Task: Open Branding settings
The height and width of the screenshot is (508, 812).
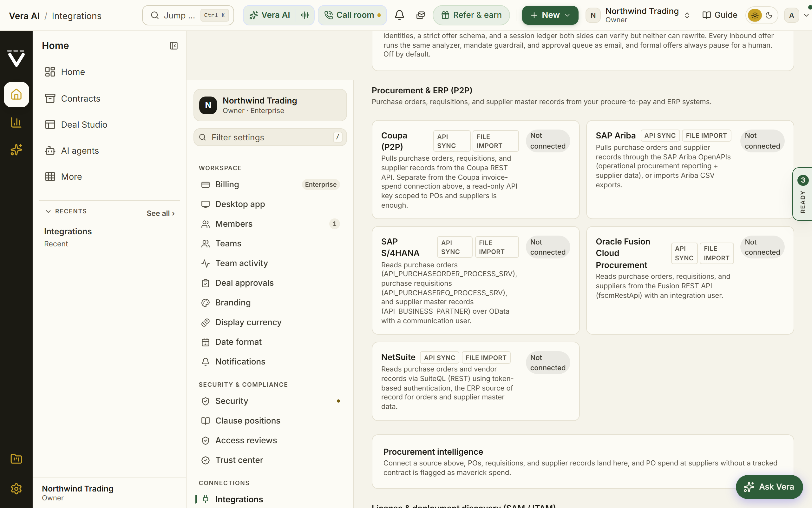Action: [270, 303]
